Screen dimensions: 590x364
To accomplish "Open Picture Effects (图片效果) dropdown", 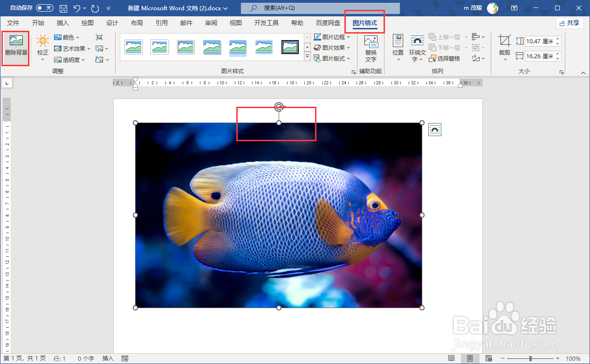I will [332, 48].
